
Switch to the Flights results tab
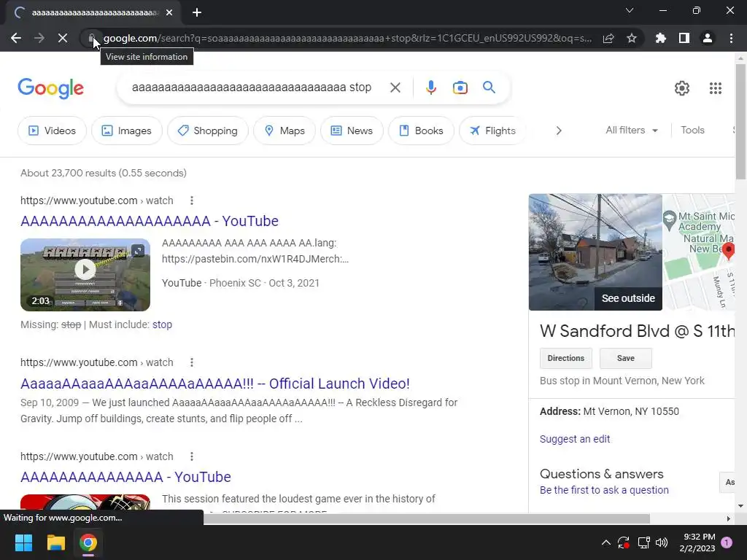[x=492, y=131]
